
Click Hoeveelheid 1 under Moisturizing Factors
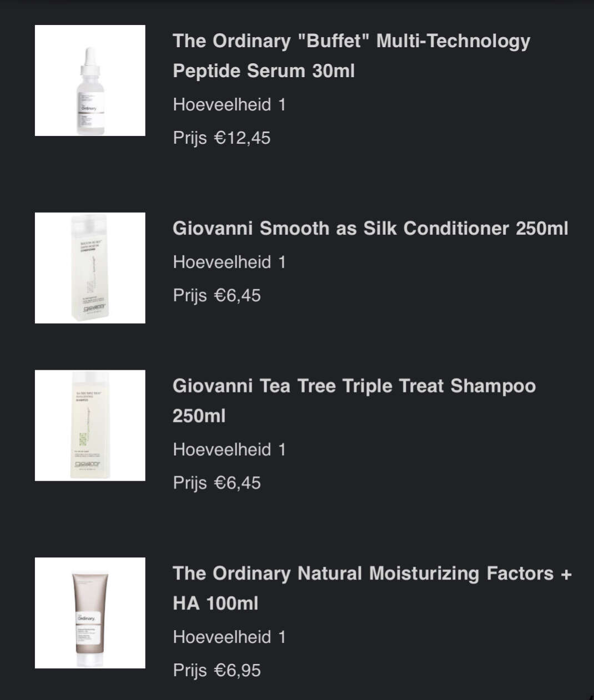click(x=229, y=637)
